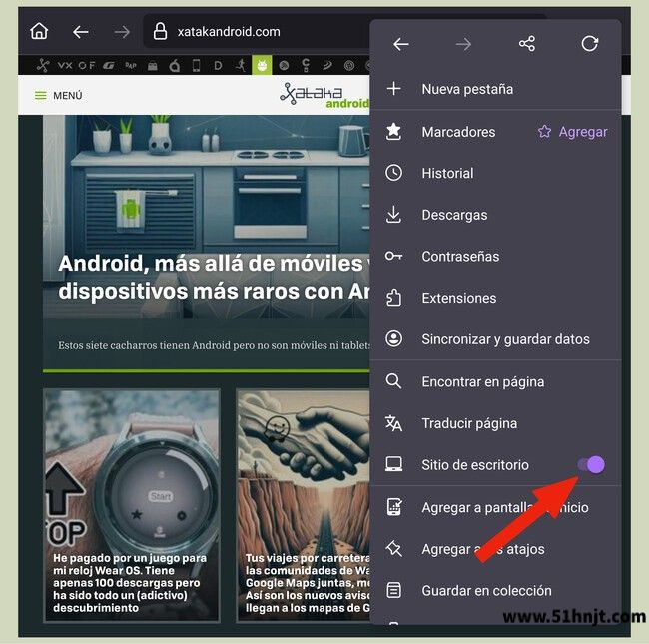Tap the back arrow in the menu
The image size is (649, 644).
(x=400, y=44)
